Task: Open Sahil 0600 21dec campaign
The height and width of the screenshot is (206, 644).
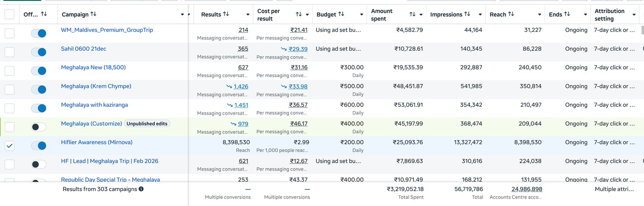Action: [x=83, y=48]
